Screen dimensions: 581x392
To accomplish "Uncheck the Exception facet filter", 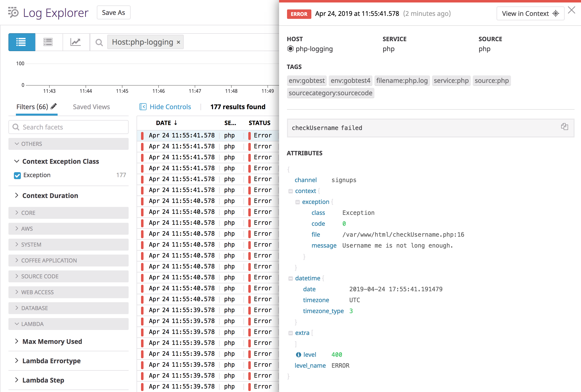I will tap(17, 175).
